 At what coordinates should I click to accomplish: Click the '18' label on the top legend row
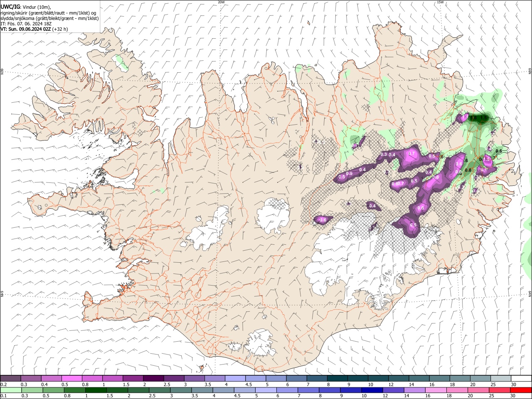tap(452, 384)
